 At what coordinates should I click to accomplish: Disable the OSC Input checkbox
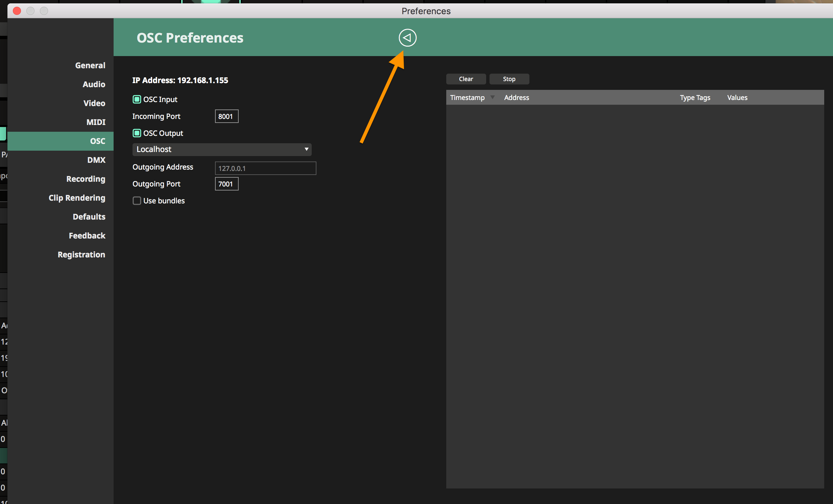pyautogui.click(x=137, y=99)
